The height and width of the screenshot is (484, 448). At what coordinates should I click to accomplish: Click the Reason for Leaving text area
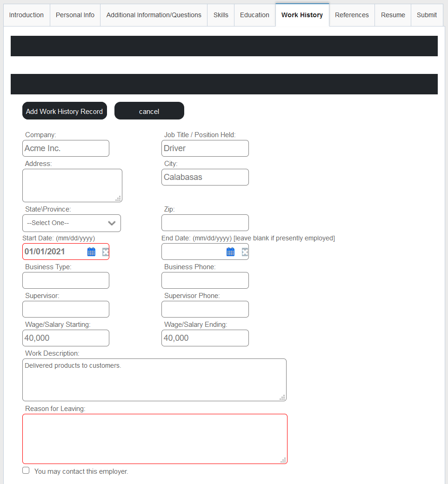tap(155, 439)
